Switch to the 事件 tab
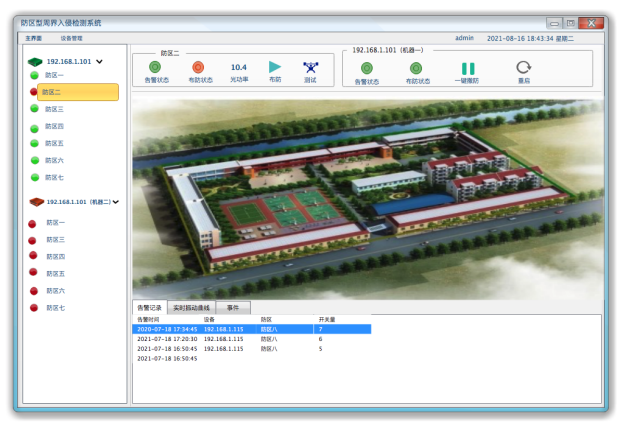The image size is (623, 422). pyautogui.click(x=232, y=308)
